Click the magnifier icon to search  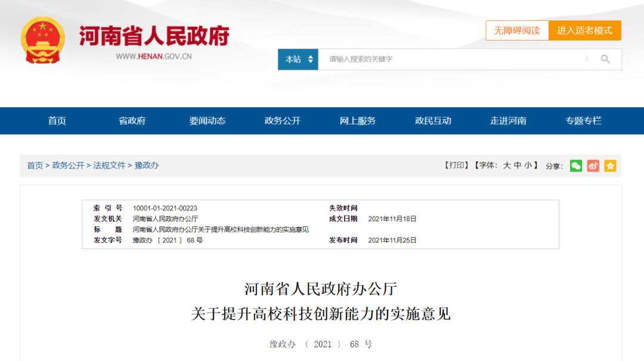tap(605, 60)
